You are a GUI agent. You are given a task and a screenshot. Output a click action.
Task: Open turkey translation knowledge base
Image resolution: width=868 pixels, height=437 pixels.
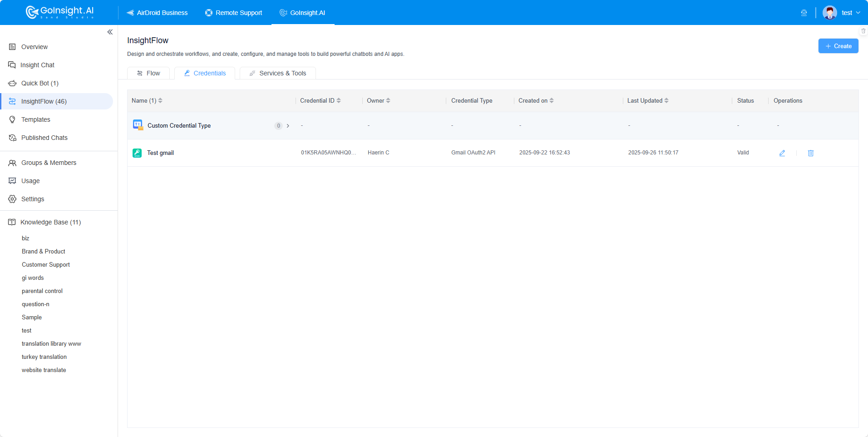tap(44, 357)
